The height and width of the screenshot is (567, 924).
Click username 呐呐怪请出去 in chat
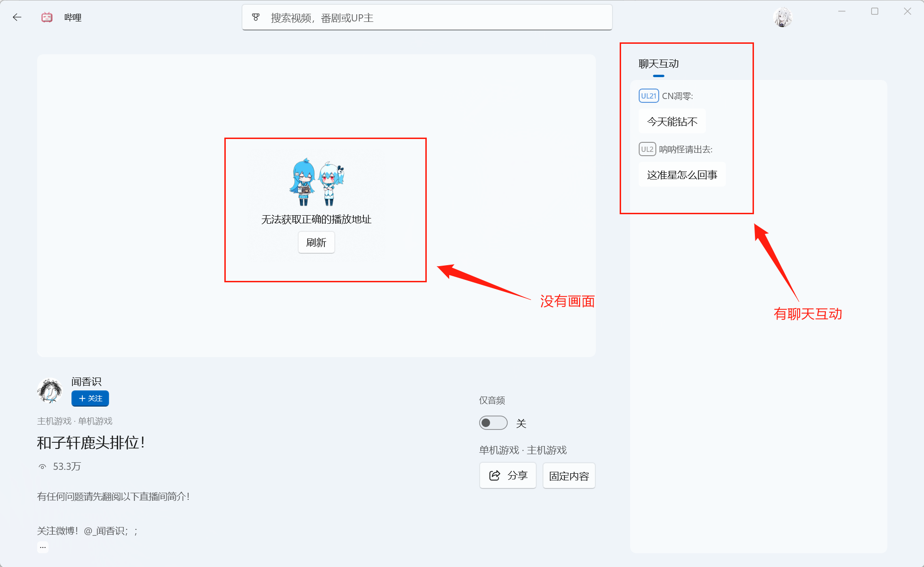[685, 149]
